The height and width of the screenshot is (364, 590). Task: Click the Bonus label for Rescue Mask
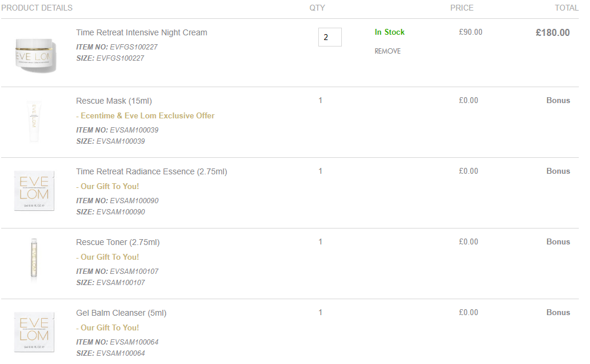pyautogui.click(x=558, y=100)
